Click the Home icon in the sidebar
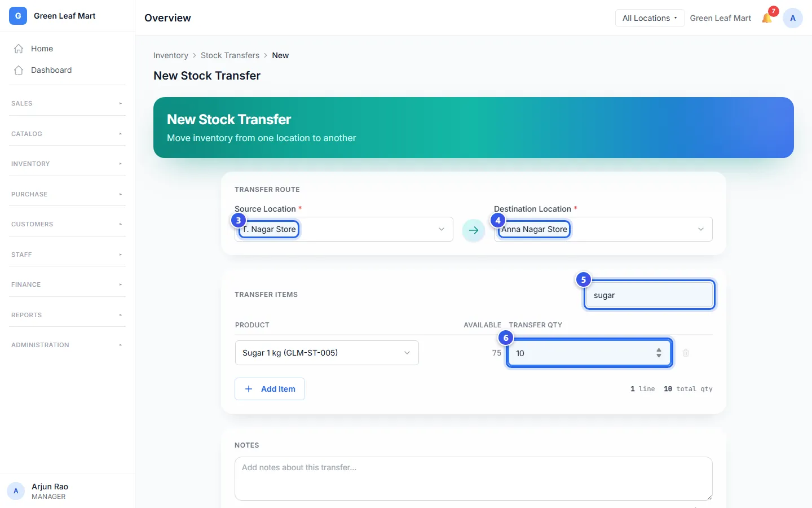The image size is (812, 508). tap(19, 49)
